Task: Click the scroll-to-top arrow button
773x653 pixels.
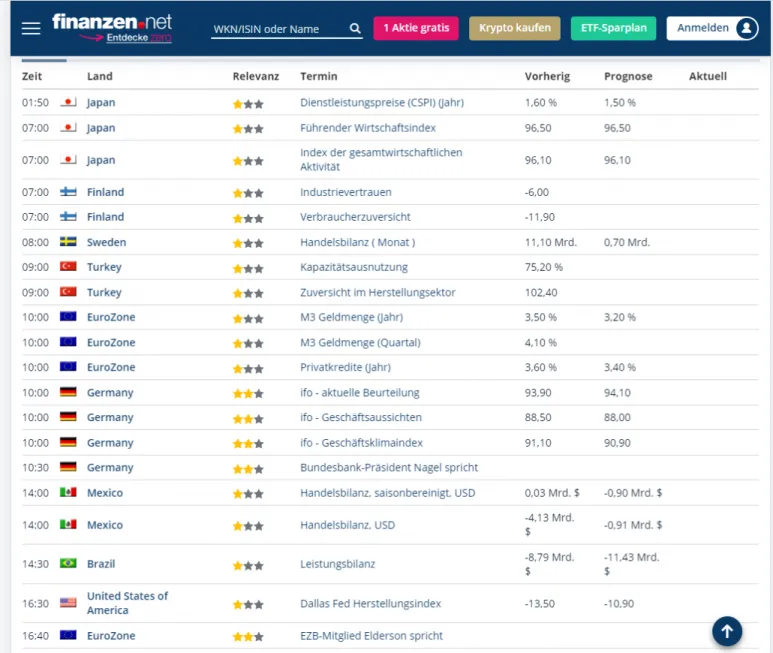Action: point(727,631)
